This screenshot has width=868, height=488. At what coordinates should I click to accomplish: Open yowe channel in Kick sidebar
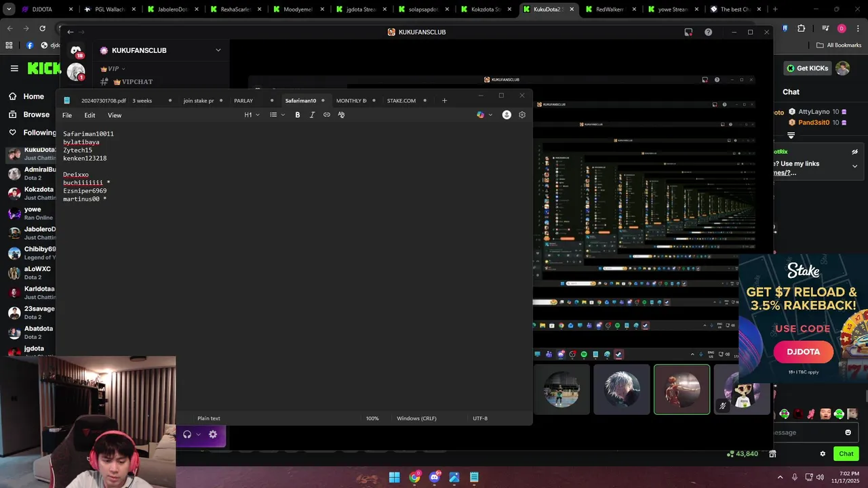pyautogui.click(x=31, y=213)
